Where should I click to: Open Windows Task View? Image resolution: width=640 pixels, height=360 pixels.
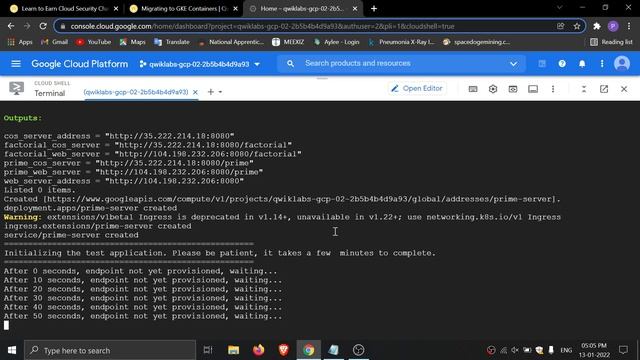208,350
